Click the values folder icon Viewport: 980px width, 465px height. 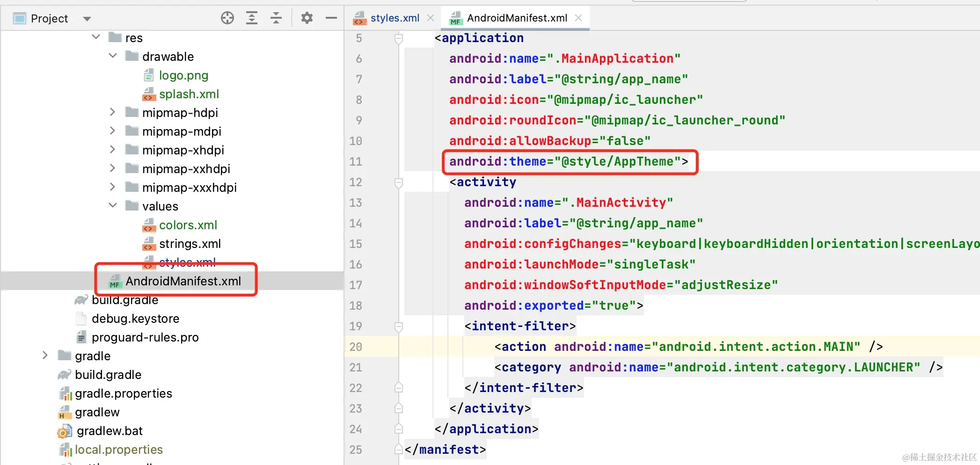click(132, 206)
